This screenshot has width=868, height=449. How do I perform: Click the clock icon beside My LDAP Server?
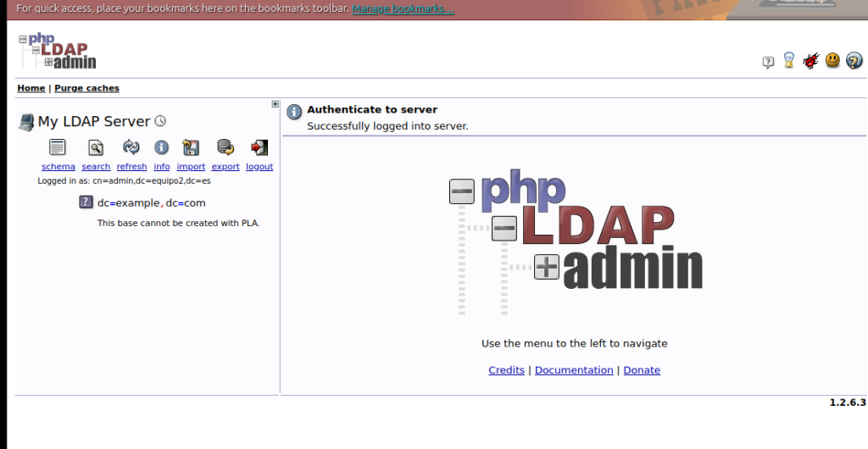160,121
